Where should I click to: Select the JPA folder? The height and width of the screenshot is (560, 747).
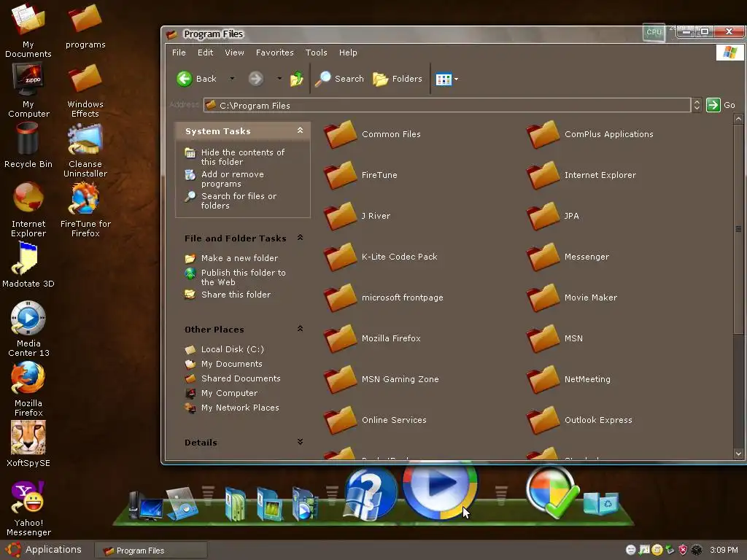tap(553, 216)
